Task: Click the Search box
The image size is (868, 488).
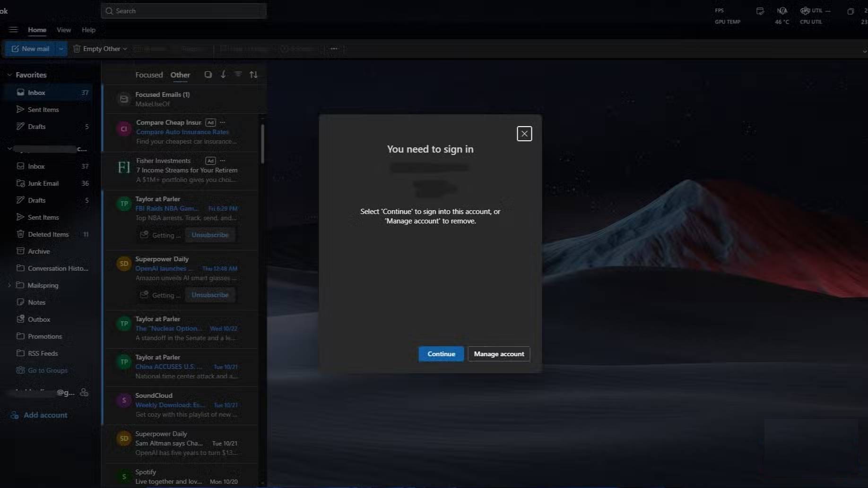Action: click(x=184, y=11)
